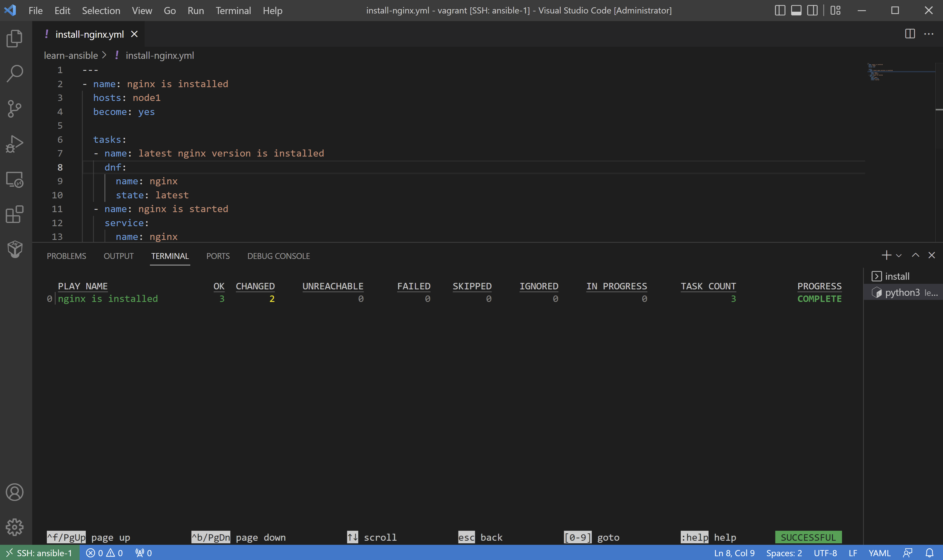Image resolution: width=943 pixels, height=560 pixels.
Task: Toggle the secondary sidebar visibility
Action: point(812,10)
